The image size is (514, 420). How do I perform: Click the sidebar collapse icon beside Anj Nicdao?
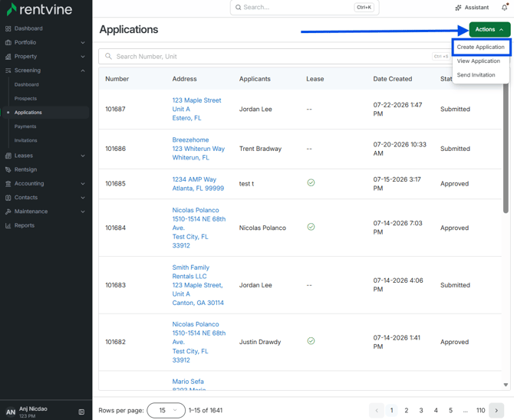click(81, 412)
